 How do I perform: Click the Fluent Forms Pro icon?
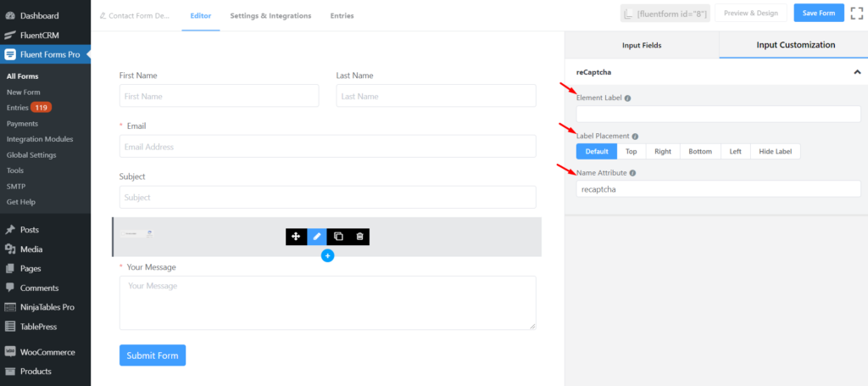tap(10, 54)
